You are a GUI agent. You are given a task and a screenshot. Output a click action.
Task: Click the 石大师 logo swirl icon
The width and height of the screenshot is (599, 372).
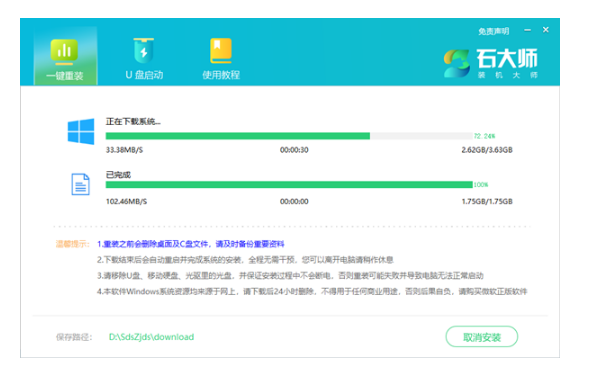tap(457, 63)
